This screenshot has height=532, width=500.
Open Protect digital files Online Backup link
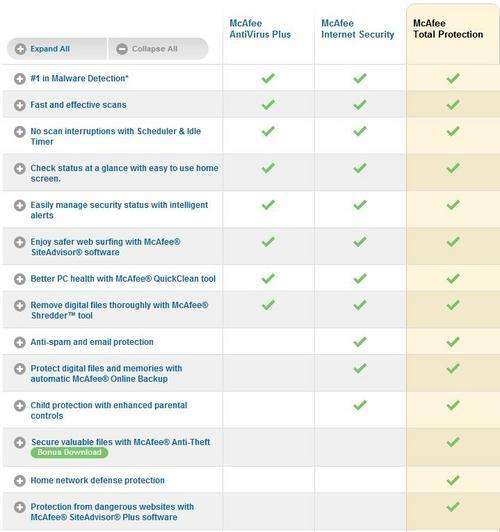click(x=106, y=374)
